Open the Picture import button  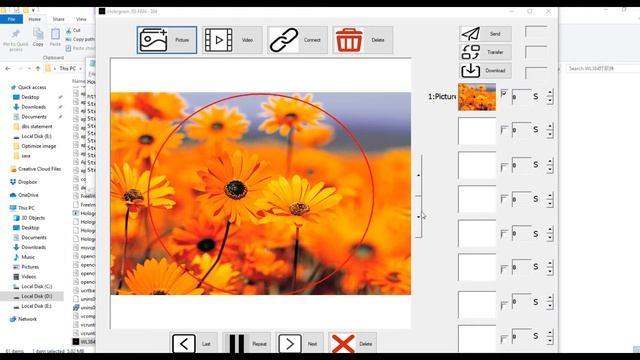click(x=167, y=40)
